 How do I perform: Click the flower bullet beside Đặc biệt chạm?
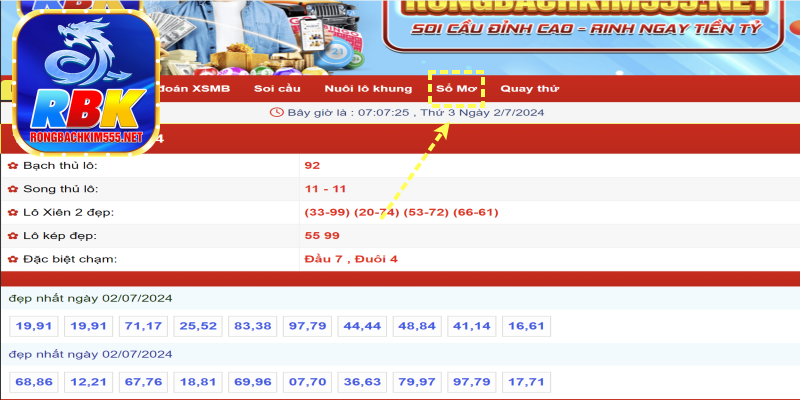pos(13,259)
